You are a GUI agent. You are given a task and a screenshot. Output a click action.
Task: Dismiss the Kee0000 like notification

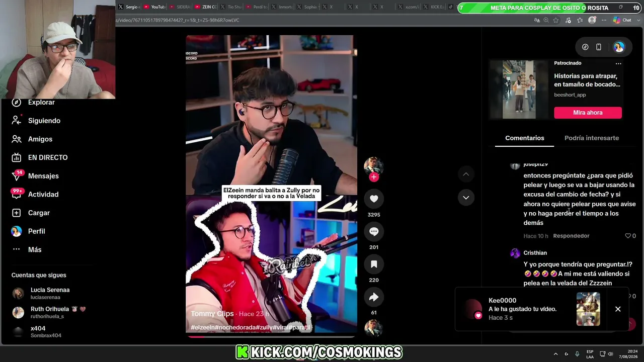[618, 309]
